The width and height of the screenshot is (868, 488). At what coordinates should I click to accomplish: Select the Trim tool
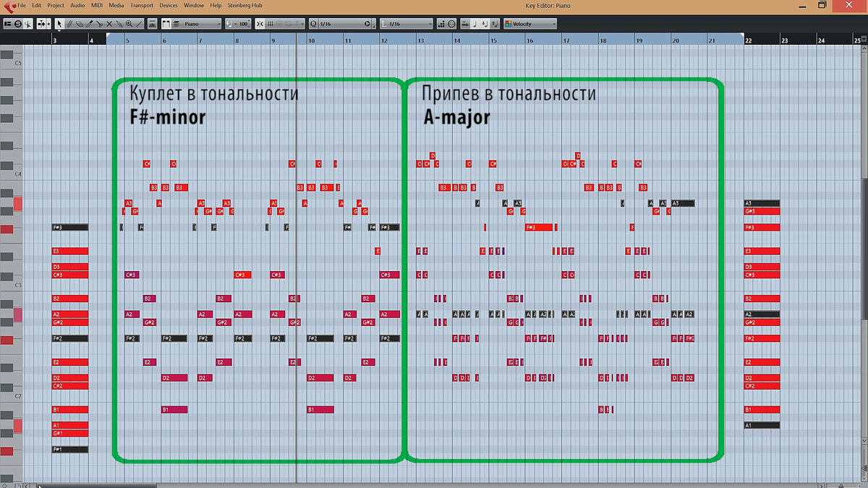pos(89,24)
